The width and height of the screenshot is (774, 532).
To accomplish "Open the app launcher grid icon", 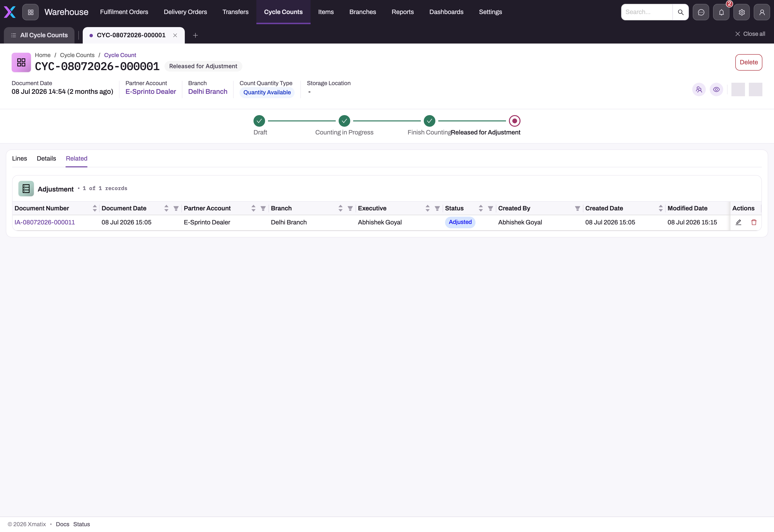I will pyautogui.click(x=30, y=12).
